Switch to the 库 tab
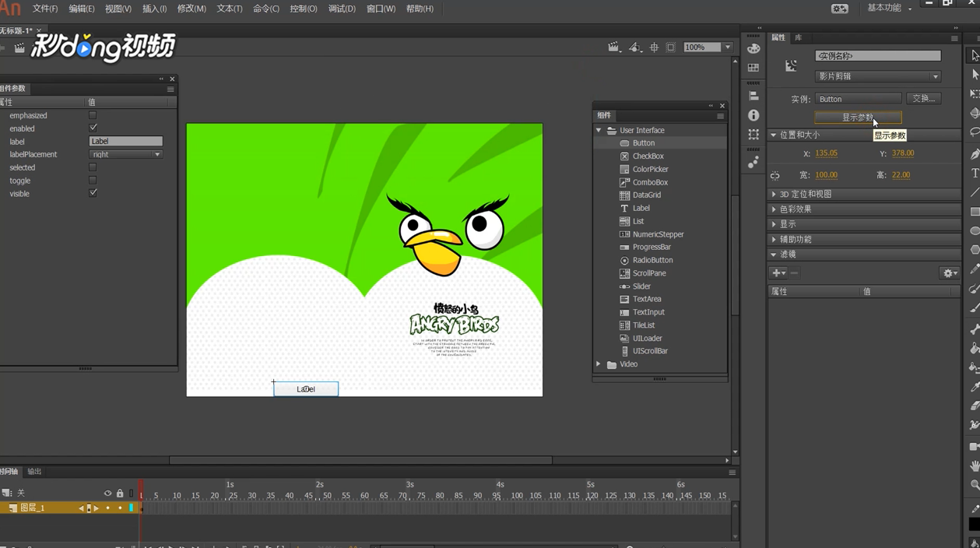Image resolution: width=980 pixels, height=548 pixels. click(x=799, y=37)
